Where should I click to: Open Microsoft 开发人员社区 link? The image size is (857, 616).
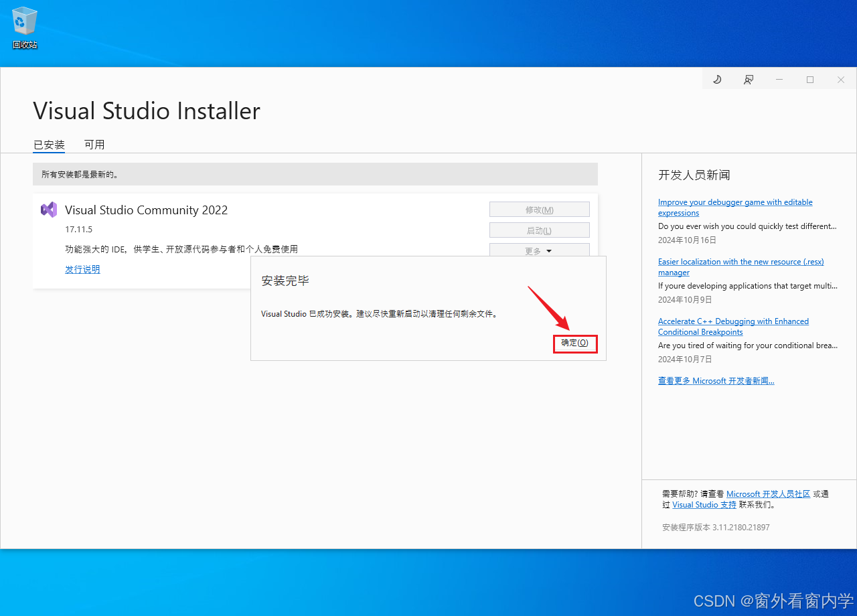tap(769, 494)
